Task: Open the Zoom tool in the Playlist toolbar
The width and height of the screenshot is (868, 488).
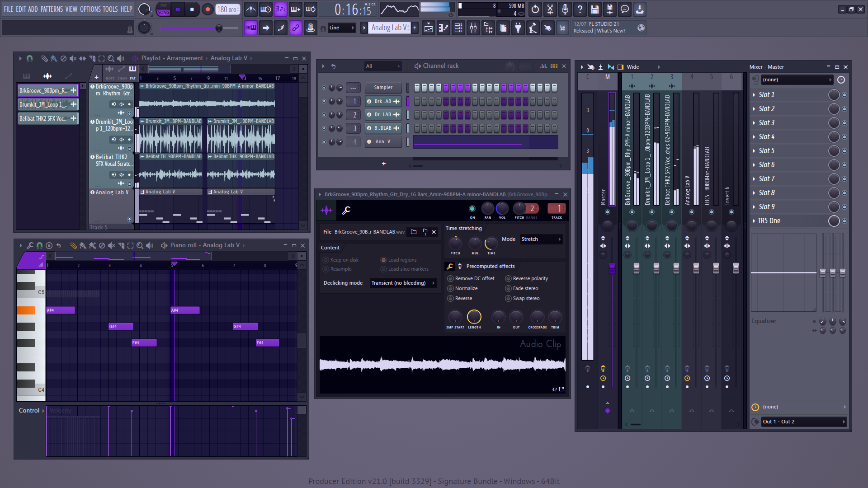Action: tap(110, 58)
